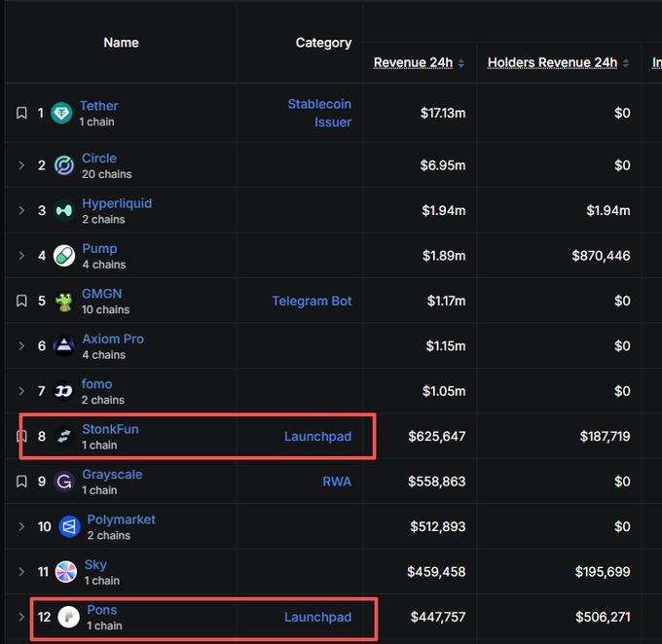Open the Stablecoin Issuer category link
The height and width of the screenshot is (644, 662).
(319, 113)
